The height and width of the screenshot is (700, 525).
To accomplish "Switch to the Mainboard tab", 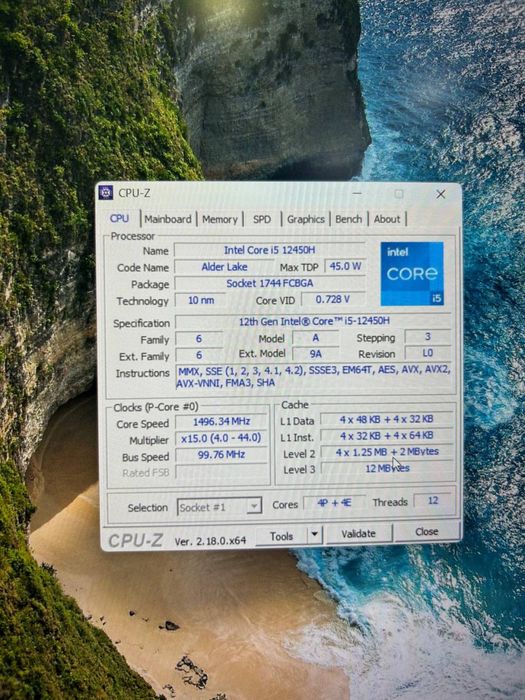I will [x=167, y=219].
